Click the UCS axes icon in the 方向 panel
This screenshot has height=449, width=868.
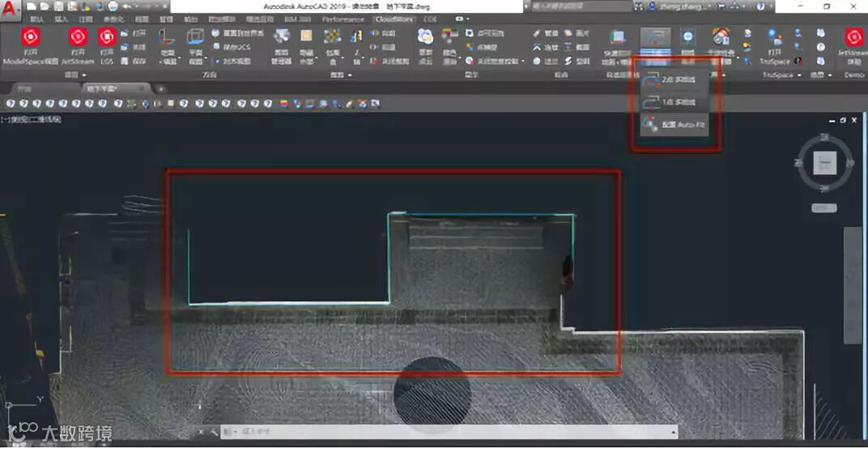[x=166, y=37]
